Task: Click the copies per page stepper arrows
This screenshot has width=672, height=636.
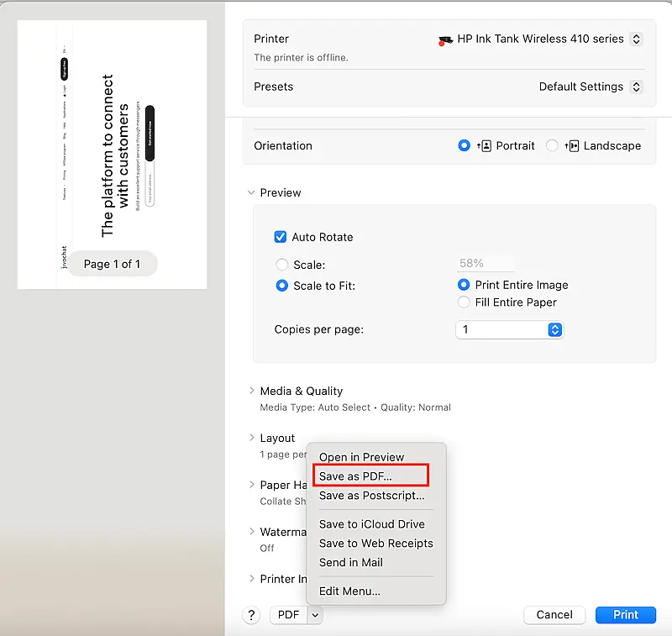Action: pos(554,329)
